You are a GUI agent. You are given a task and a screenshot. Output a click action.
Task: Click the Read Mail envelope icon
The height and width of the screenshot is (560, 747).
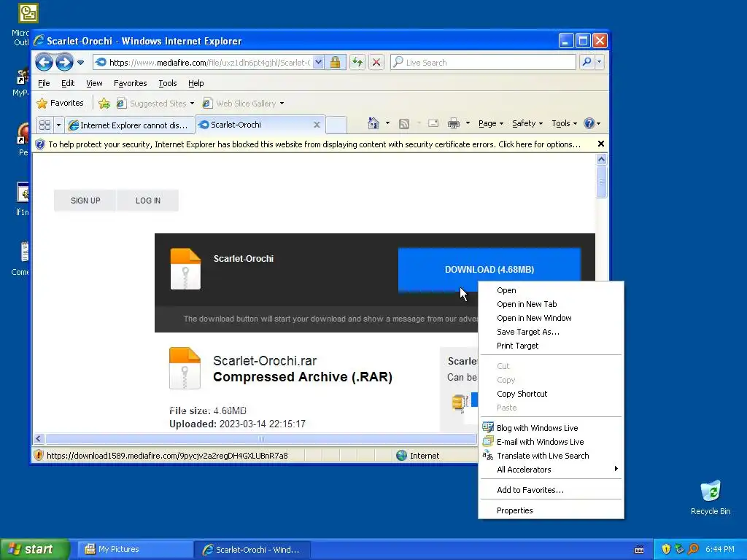[433, 124]
